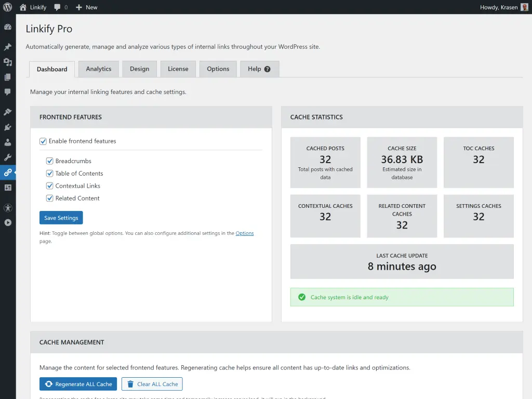Click the WordPress logo in the admin bar

(x=7, y=7)
